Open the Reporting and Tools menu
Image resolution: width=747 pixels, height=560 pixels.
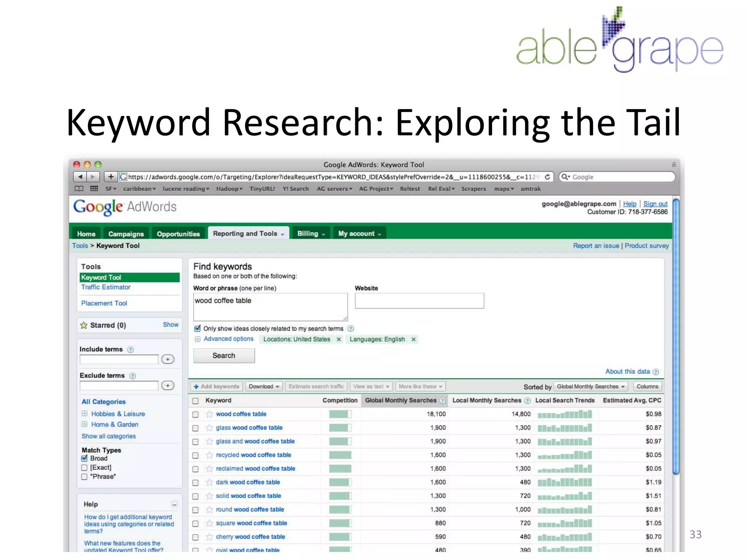coord(248,233)
